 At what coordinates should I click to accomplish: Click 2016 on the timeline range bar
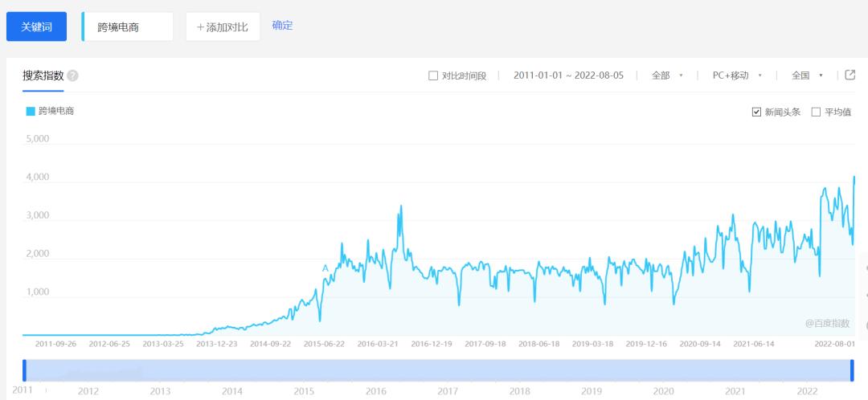click(x=375, y=391)
